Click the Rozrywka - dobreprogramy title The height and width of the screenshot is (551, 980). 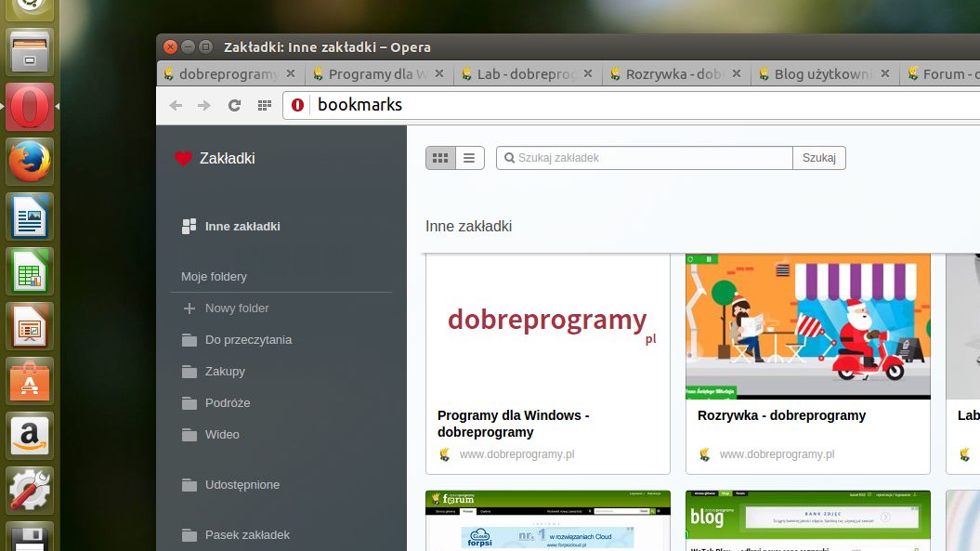pos(781,416)
